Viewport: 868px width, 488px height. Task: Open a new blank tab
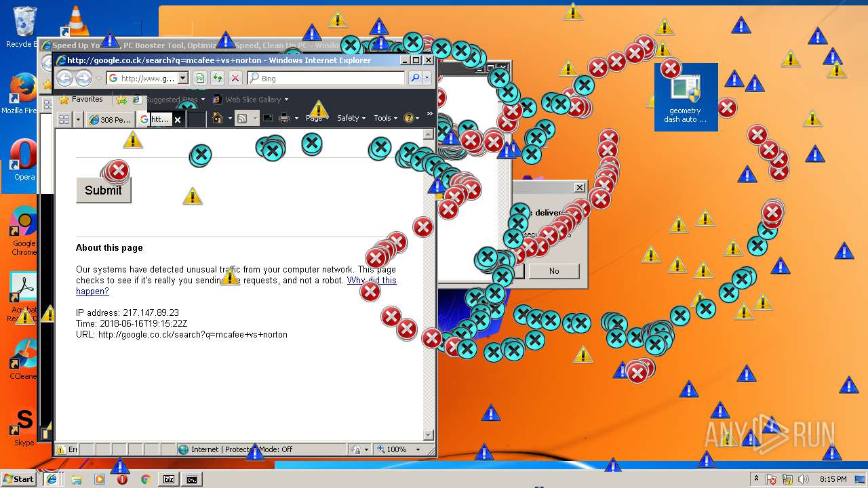(196, 120)
